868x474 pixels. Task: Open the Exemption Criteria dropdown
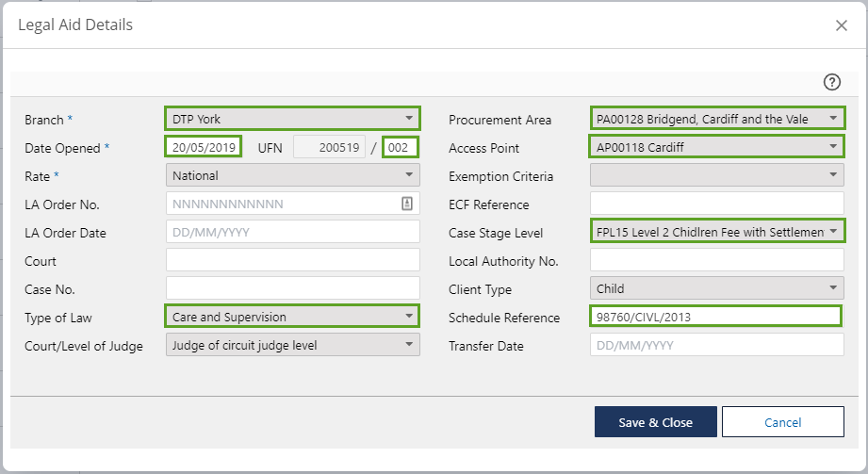click(x=716, y=175)
